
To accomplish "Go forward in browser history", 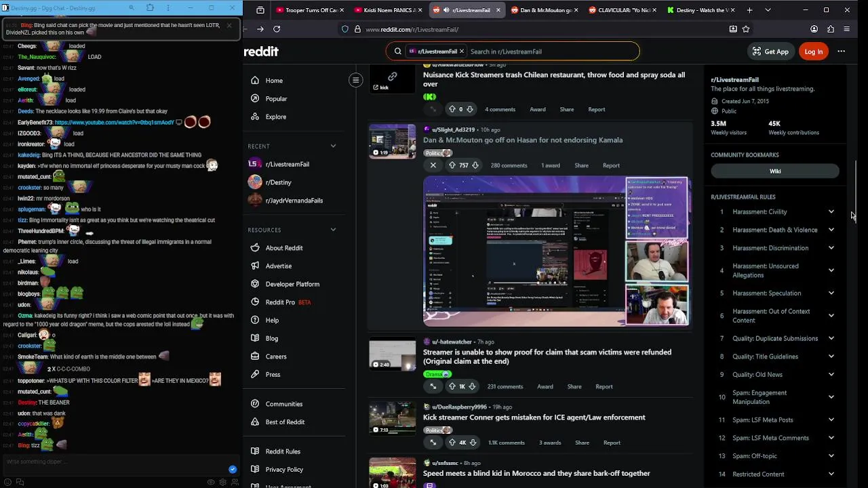I will [x=260, y=29].
